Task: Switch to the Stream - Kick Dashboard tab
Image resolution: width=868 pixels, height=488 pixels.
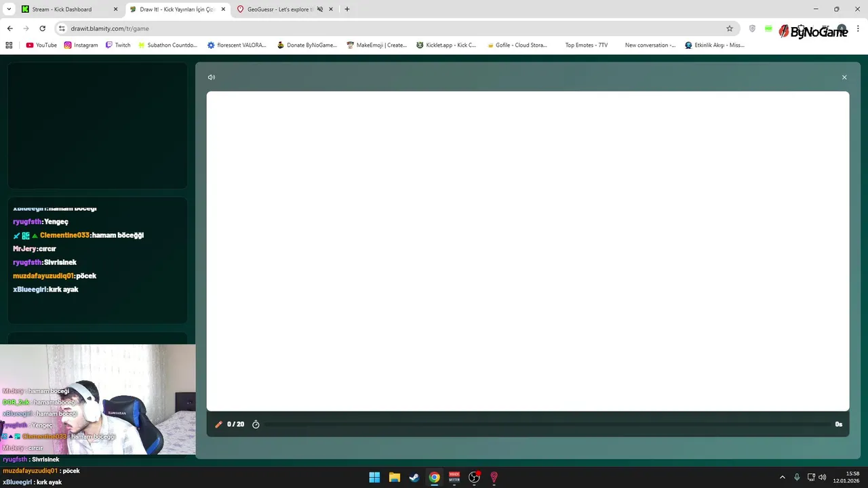Action: point(62,9)
